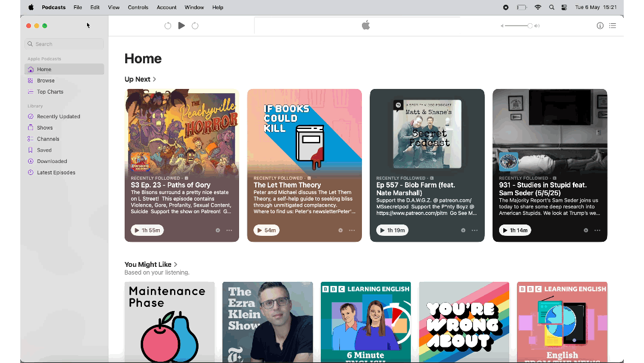Open Shows in Library

pos(64,127)
